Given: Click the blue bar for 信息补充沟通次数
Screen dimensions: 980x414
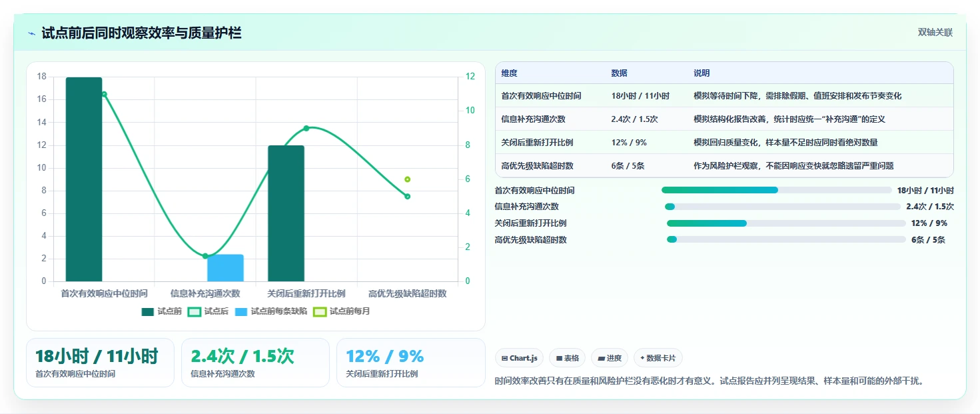Looking at the screenshot, I should coord(225,268).
